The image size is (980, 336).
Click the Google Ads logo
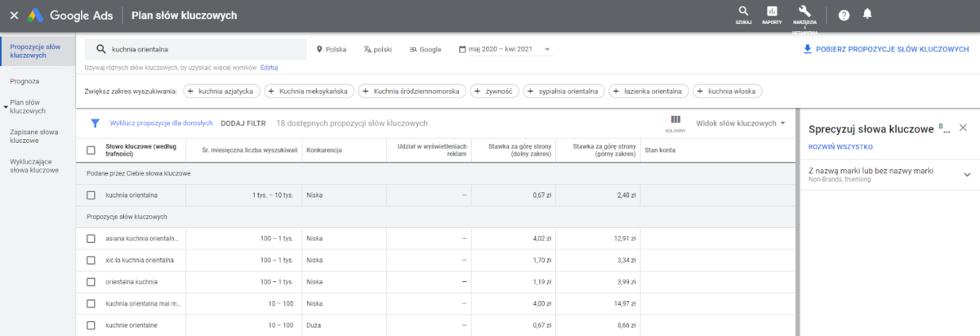(72, 15)
